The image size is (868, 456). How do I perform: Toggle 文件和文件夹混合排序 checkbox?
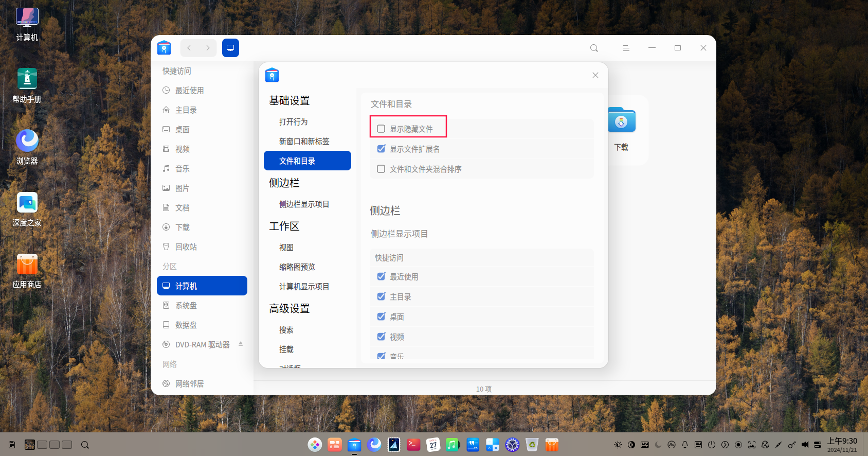click(x=381, y=169)
